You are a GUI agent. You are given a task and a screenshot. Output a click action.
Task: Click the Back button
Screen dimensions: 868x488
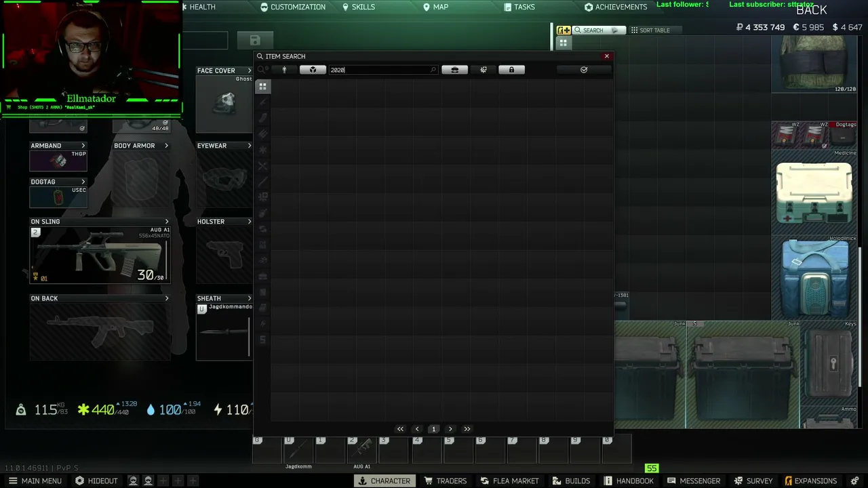pos(812,10)
